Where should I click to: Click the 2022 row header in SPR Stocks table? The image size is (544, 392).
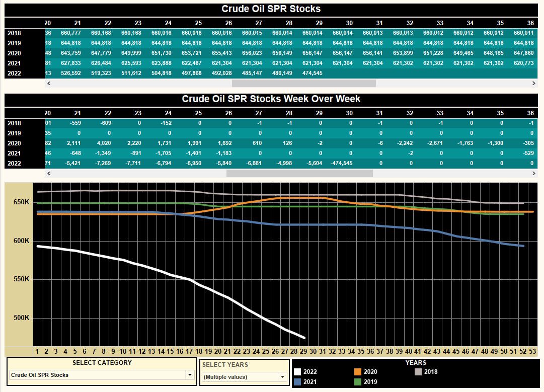pyautogui.click(x=14, y=73)
